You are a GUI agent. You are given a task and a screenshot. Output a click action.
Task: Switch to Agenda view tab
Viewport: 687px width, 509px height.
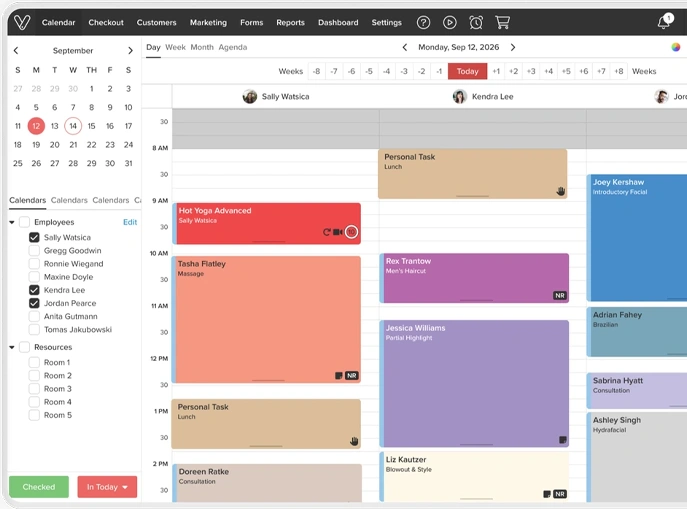(233, 47)
